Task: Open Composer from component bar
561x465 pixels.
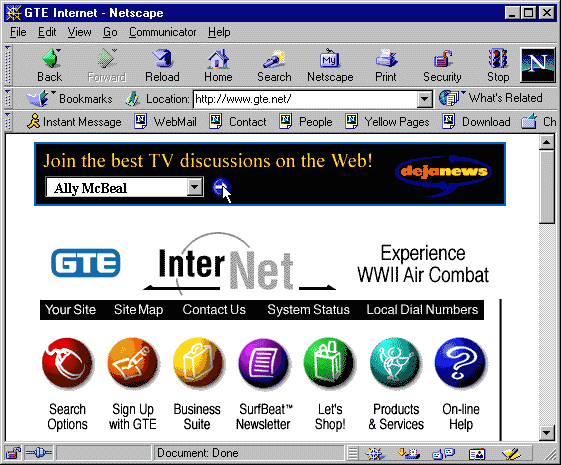Action: click(511, 454)
